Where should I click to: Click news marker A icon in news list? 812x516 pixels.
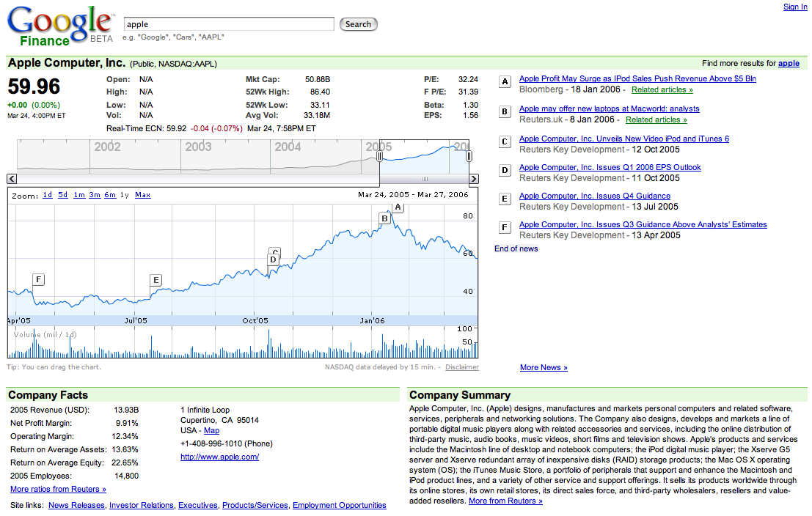pyautogui.click(x=505, y=82)
